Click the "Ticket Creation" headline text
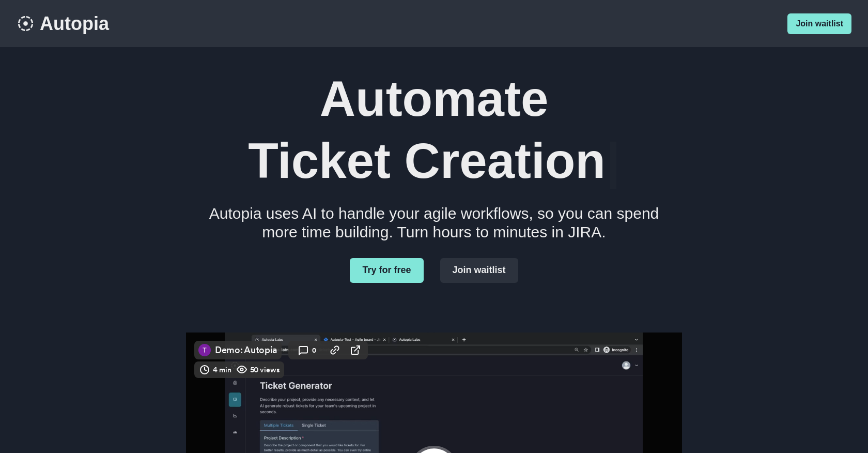 pos(427,161)
